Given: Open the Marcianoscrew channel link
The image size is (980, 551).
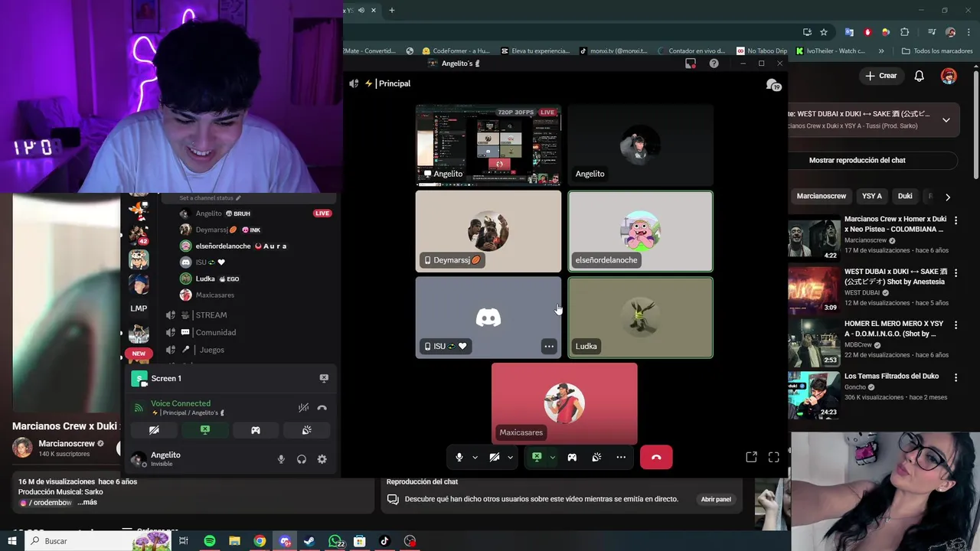Looking at the screenshot, I should tap(66, 444).
